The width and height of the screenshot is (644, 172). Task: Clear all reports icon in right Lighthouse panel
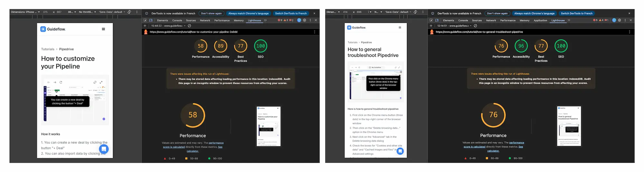click(475, 25)
